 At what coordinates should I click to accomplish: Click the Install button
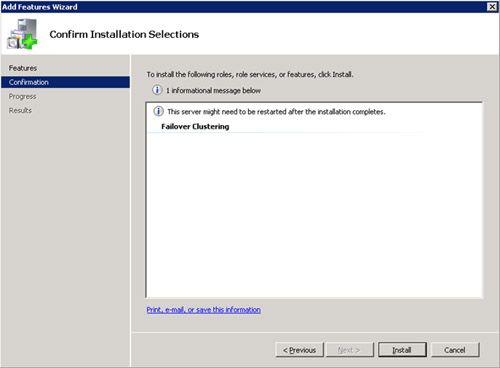click(402, 350)
